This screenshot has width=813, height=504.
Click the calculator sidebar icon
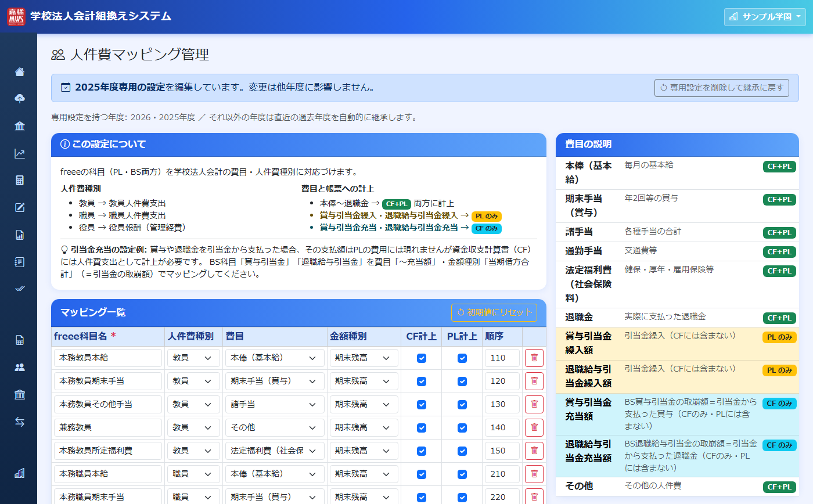pyautogui.click(x=20, y=180)
